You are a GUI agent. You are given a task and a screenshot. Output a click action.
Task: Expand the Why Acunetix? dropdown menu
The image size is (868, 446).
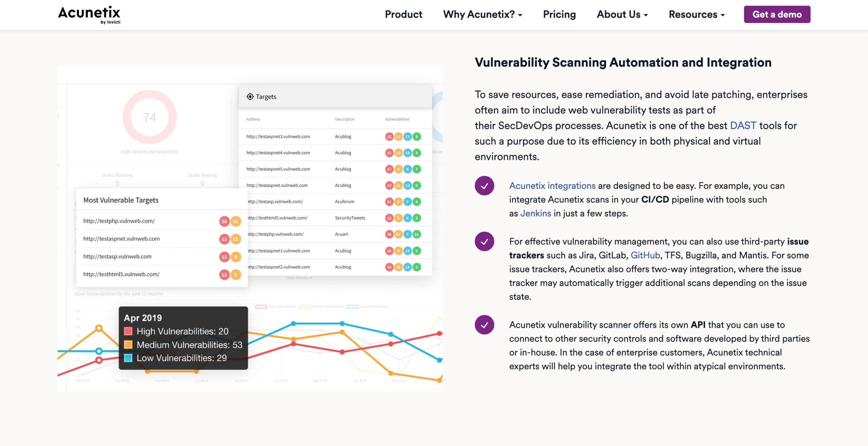point(482,15)
